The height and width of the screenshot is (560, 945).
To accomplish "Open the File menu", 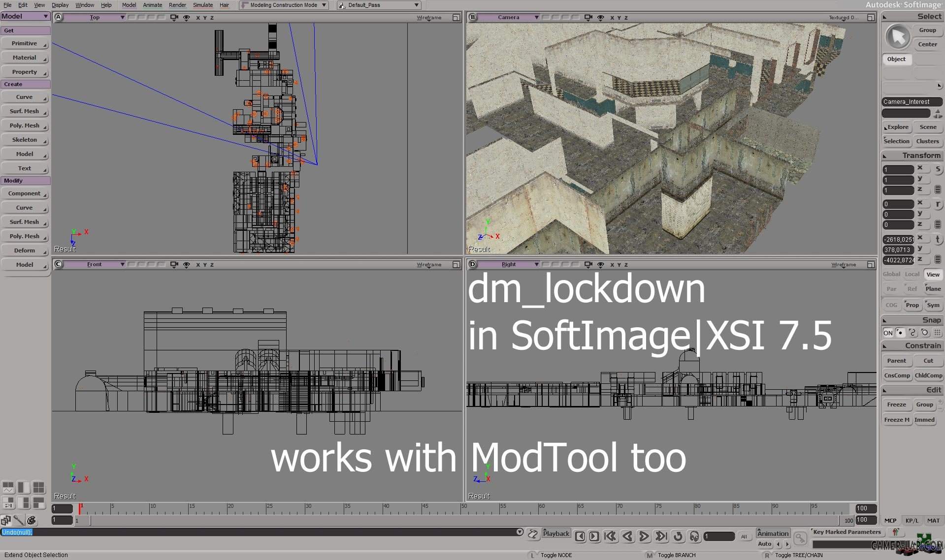I will click(x=7, y=5).
